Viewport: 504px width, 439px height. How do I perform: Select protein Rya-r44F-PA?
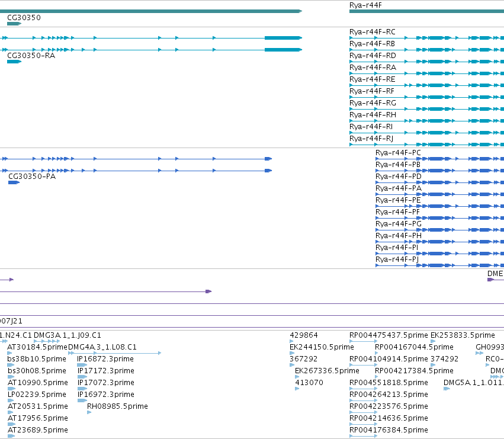point(398,188)
